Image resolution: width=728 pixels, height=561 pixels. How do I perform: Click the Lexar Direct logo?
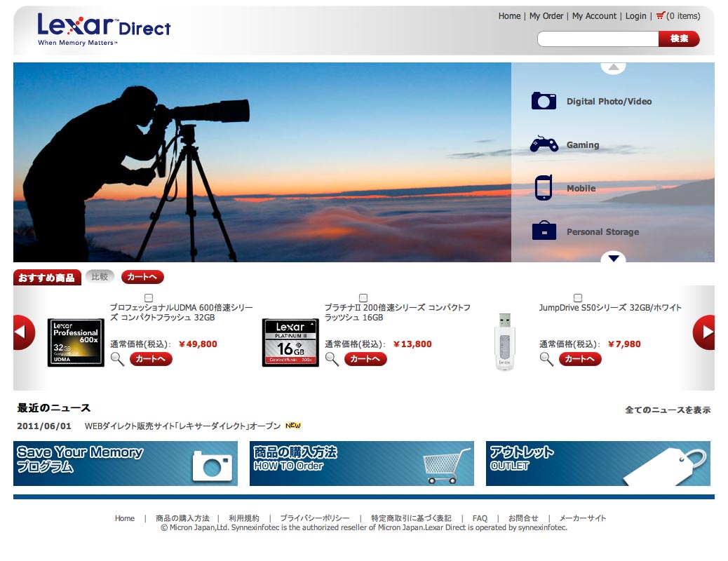[104, 29]
